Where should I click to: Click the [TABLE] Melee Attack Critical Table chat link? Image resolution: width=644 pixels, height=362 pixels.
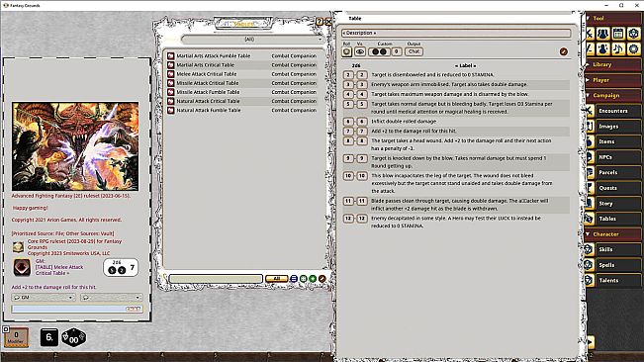[x=59, y=270]
